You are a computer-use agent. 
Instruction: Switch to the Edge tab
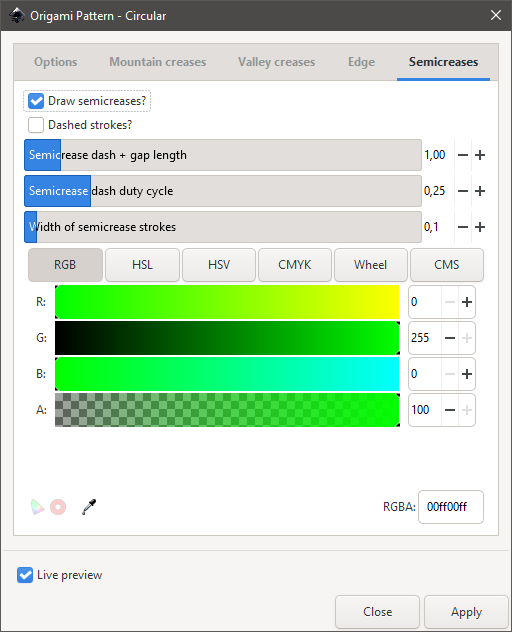click(x=362, y=62)
